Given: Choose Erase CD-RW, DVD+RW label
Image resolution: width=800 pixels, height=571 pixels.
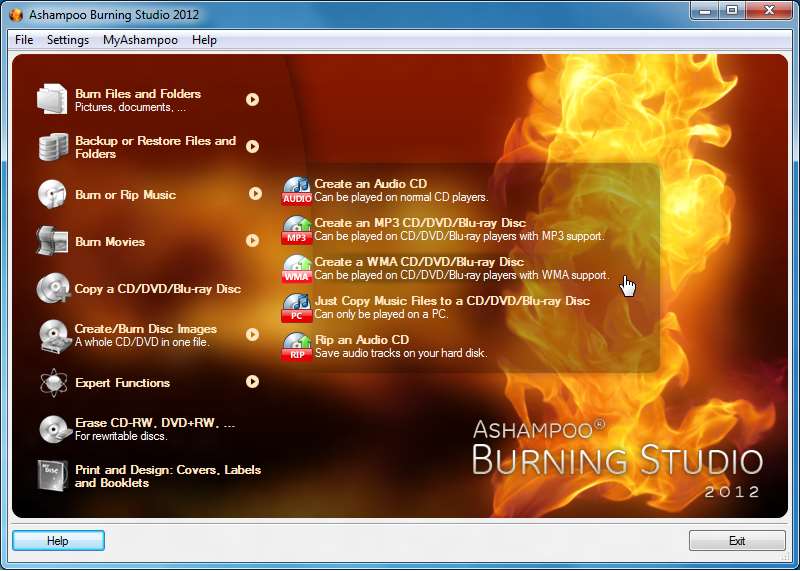Looking at the screenshot, I should tap(155, 423).
